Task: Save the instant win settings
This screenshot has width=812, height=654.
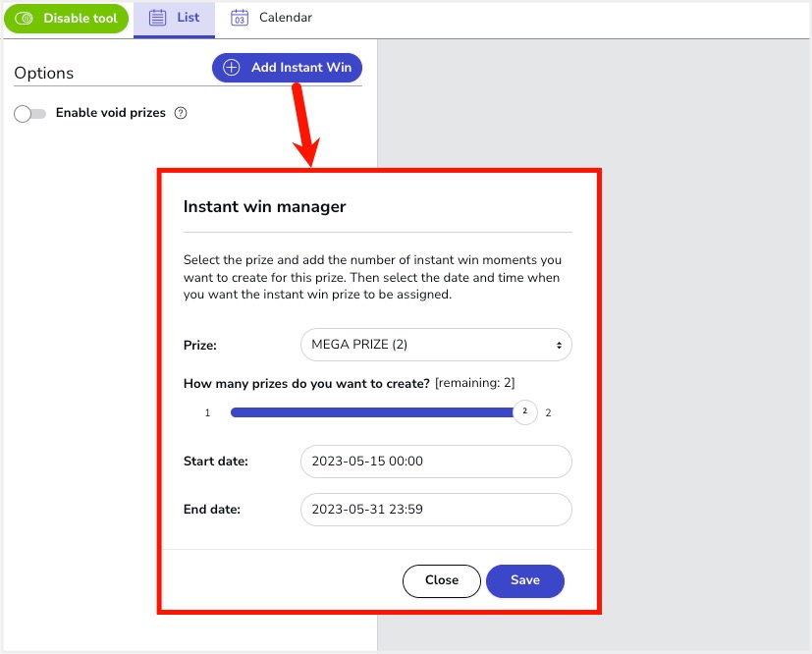Action: coord(525,580)
